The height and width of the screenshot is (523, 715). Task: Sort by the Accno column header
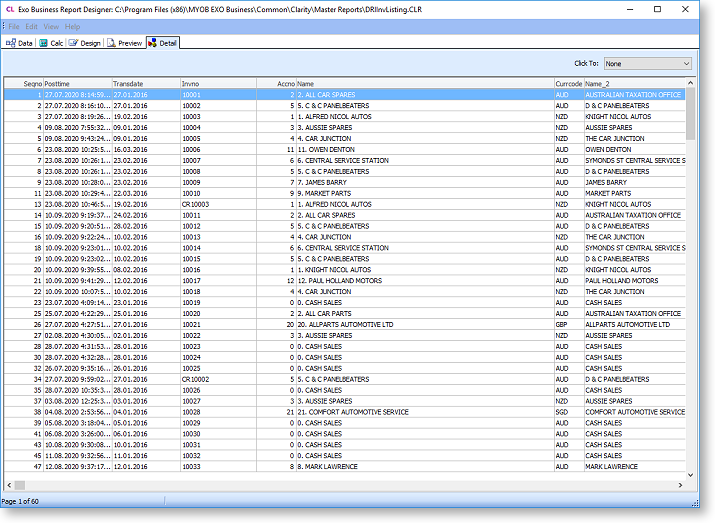(276, 83)
